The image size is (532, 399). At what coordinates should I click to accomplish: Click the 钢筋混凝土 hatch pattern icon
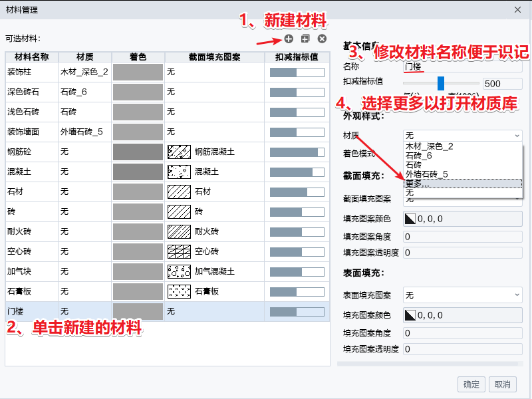(x=179, y=152)
